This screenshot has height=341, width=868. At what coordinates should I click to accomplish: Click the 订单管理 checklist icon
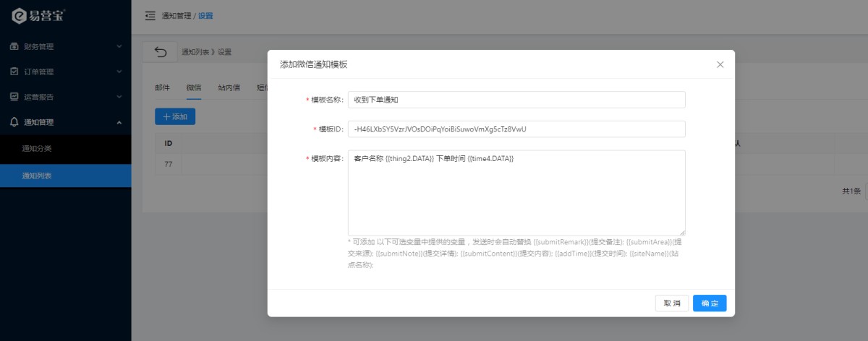click(x=14, y=72)
